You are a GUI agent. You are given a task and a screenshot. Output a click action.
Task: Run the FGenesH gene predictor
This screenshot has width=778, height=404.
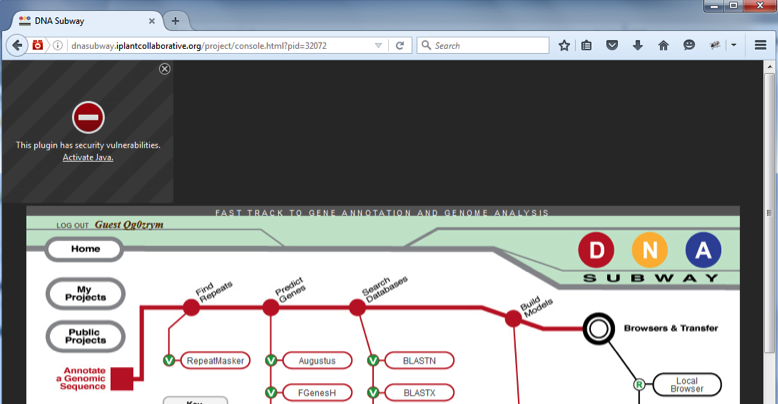click(318, 393)
